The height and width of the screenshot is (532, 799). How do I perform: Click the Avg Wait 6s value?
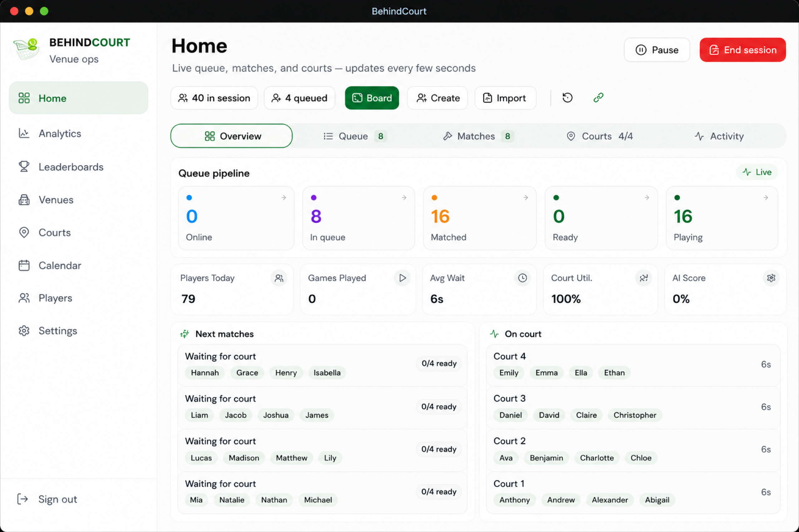[x=437, y=299]
